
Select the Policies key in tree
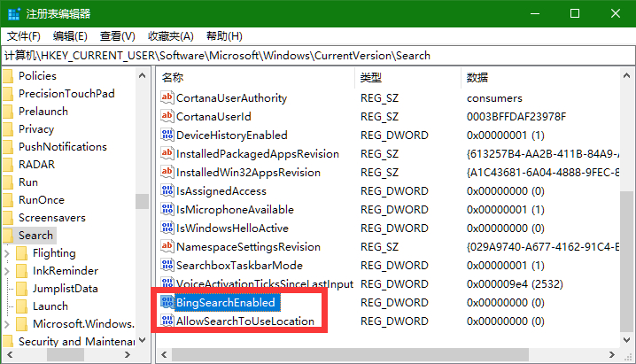37,76
